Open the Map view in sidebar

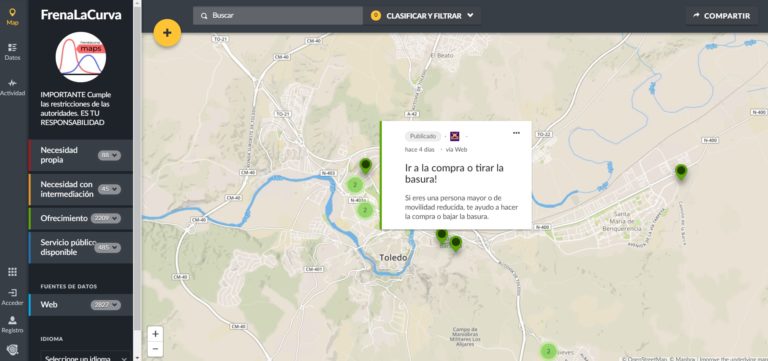click(12, 16)
